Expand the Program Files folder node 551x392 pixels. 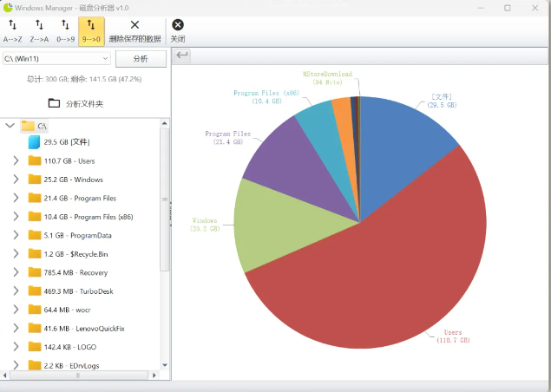16,198
